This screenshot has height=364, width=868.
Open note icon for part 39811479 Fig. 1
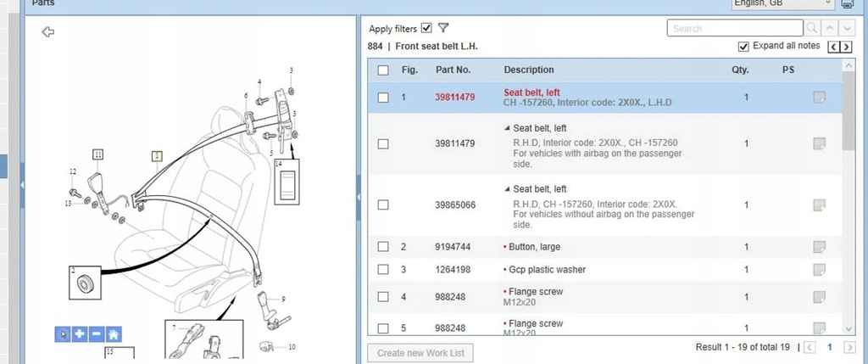pyautogui.click(x=820, y=98)
